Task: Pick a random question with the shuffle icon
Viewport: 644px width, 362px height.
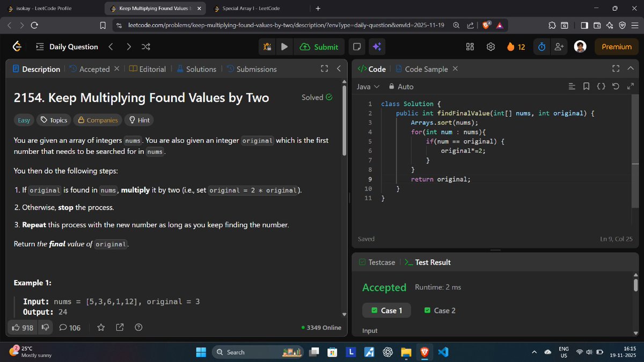Action: [145, 47]
